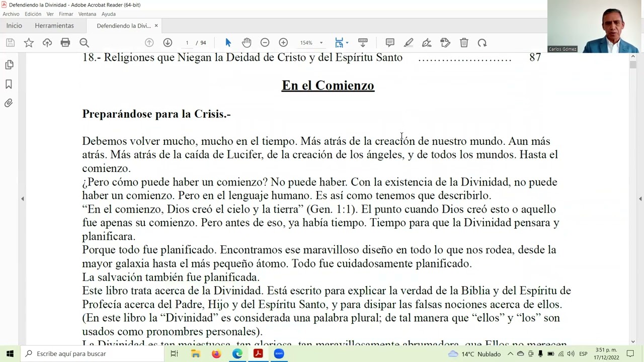Open Windows Task View

tap(175, 353)
